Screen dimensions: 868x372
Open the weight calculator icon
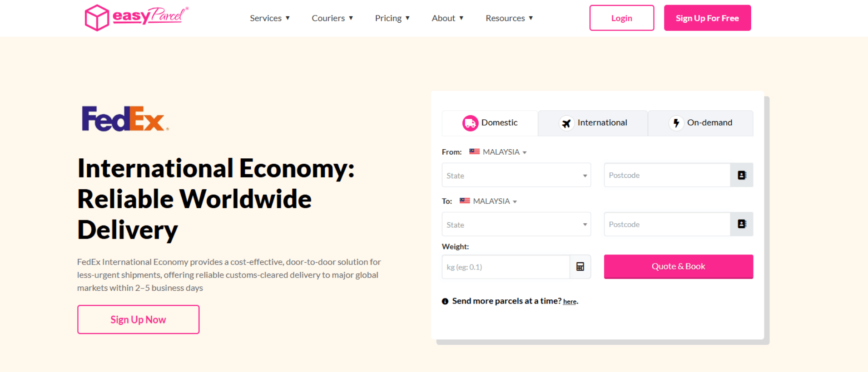(580, 267)
